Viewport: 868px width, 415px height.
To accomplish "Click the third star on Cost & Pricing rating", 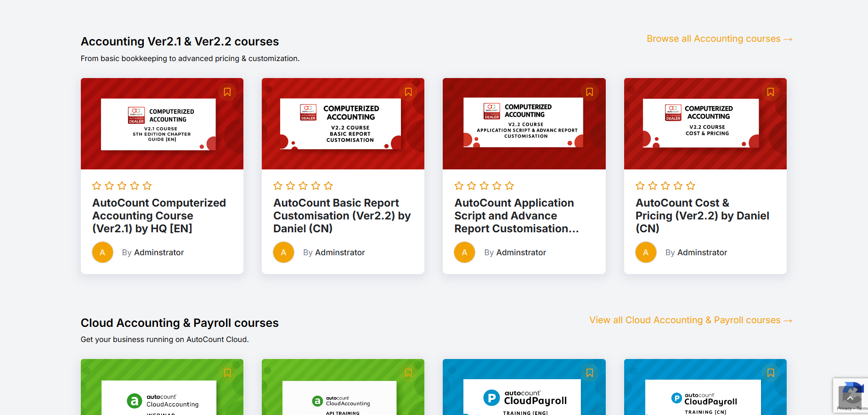I will [665, 185].
